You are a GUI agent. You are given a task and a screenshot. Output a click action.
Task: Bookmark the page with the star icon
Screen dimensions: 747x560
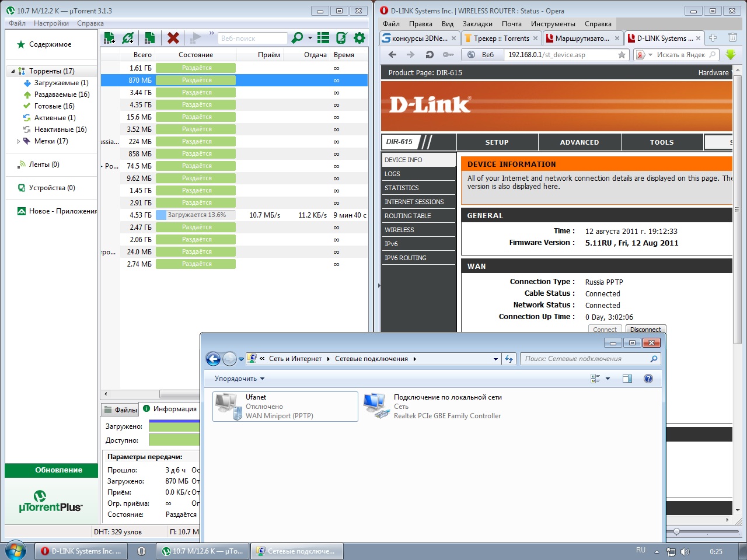tap(622, 55)
